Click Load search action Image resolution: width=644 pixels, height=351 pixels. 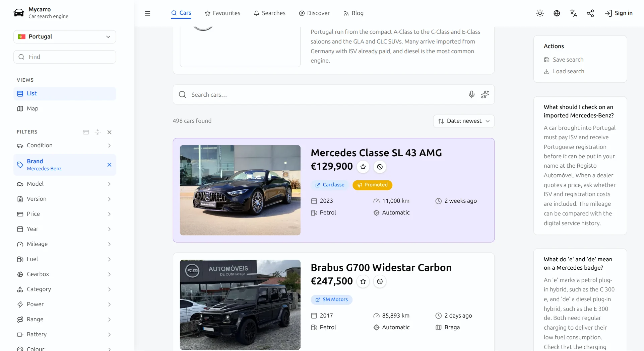point(564,71)
